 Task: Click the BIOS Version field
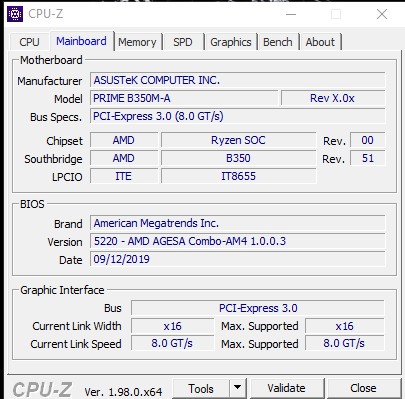tap(238, 241)
